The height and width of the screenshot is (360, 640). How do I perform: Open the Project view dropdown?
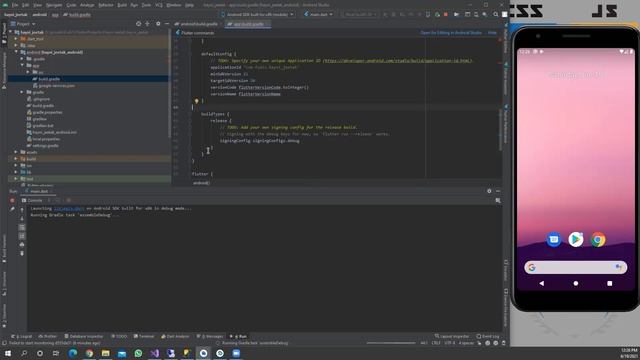click(x=23, y=24)
